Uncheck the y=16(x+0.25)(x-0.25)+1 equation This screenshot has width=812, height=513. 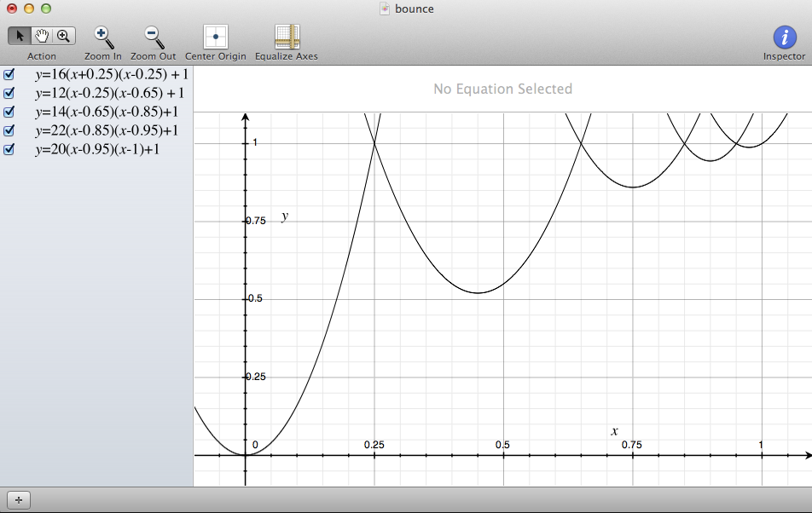9,74
